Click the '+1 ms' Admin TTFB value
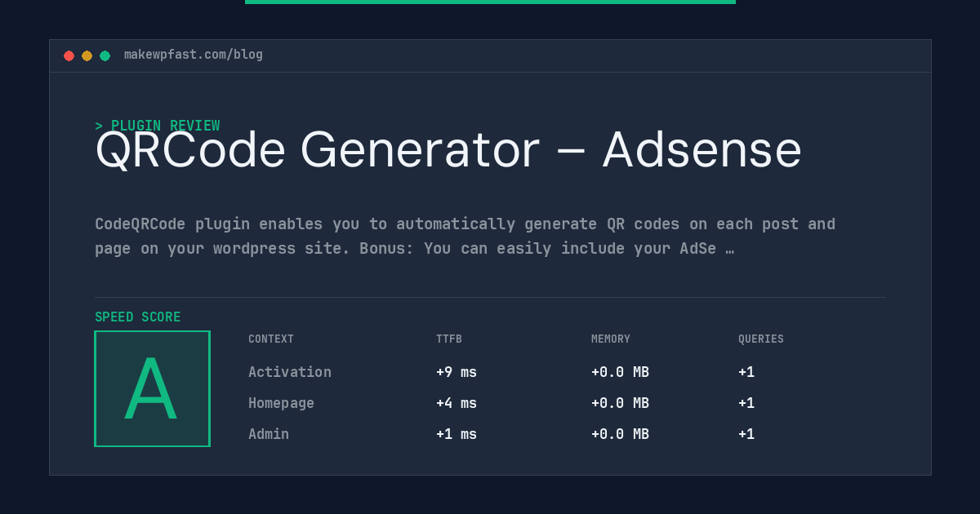 457,434
